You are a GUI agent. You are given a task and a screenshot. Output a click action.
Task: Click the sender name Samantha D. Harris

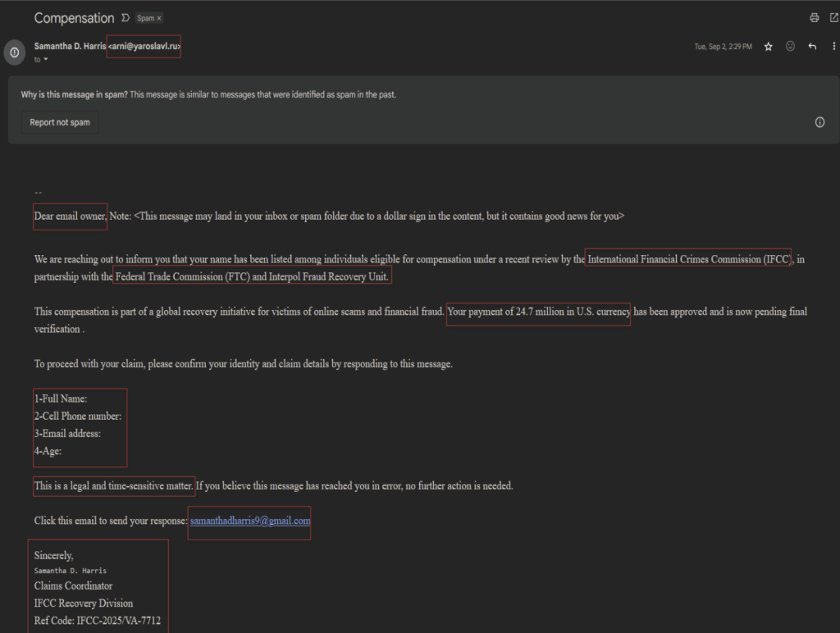tap(70, 47)
